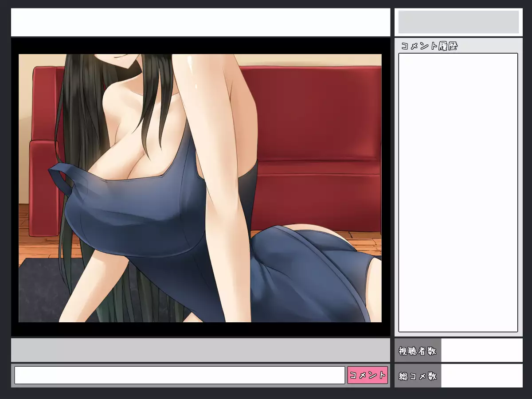Select the 総コメ数 label

(x=418, y=376)
